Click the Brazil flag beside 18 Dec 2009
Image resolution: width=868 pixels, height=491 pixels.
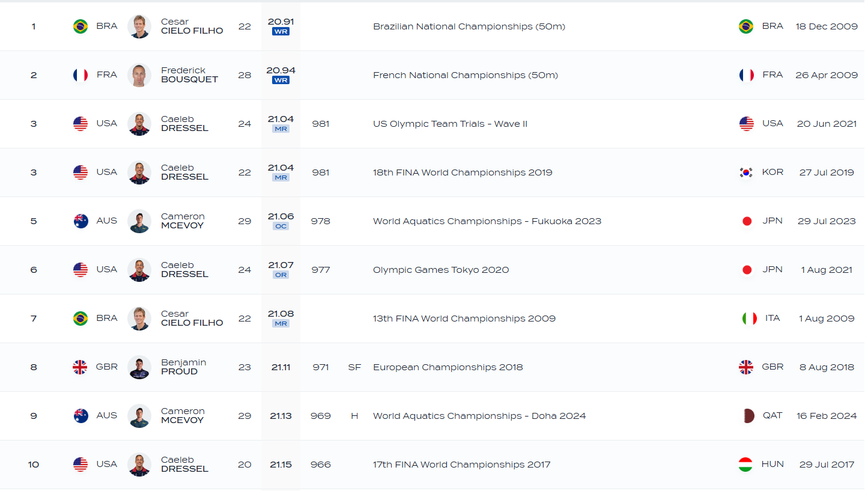click(746, 26)
